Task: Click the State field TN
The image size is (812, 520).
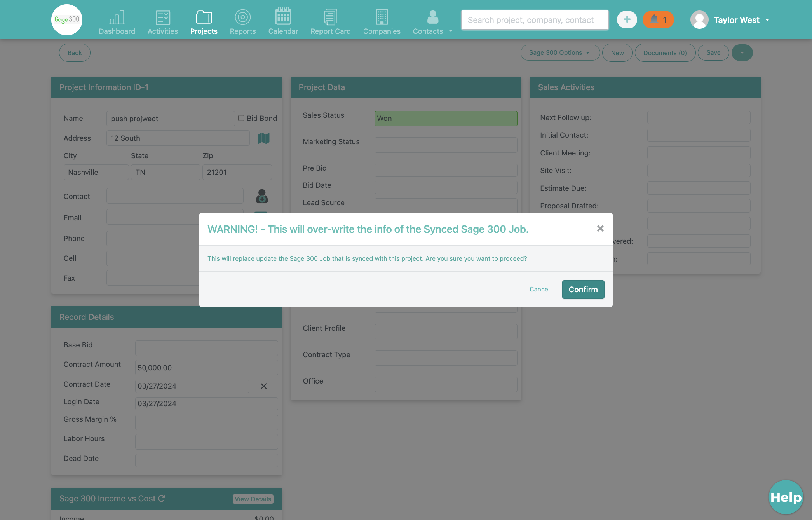Action: 166,172
